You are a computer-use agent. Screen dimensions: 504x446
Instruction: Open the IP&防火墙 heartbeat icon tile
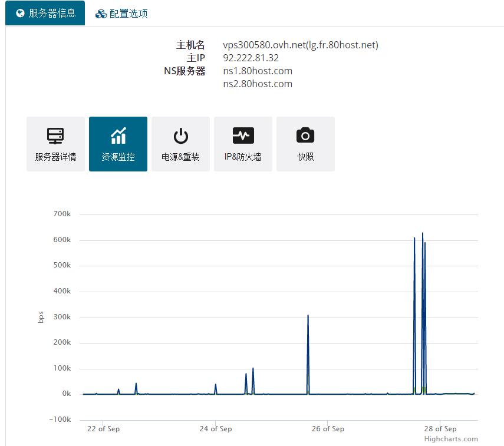pyautogui.click(x=243, y=144)
